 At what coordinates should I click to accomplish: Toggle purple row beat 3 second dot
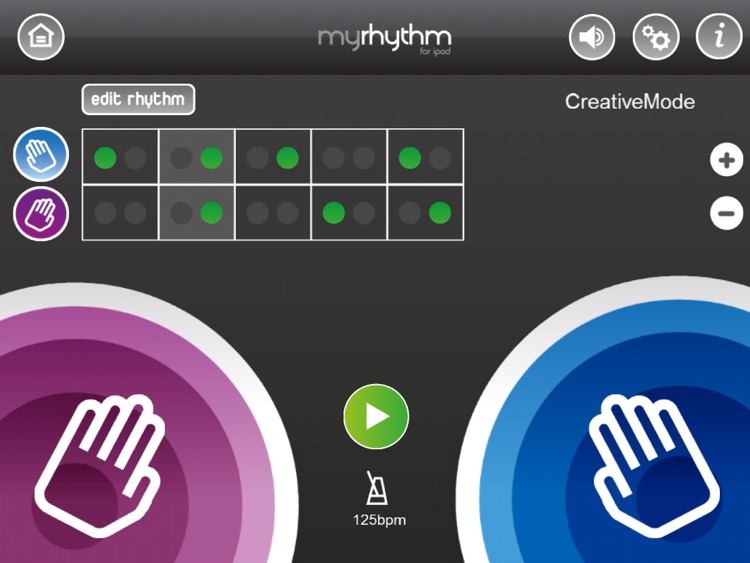[x=287, y=213]
